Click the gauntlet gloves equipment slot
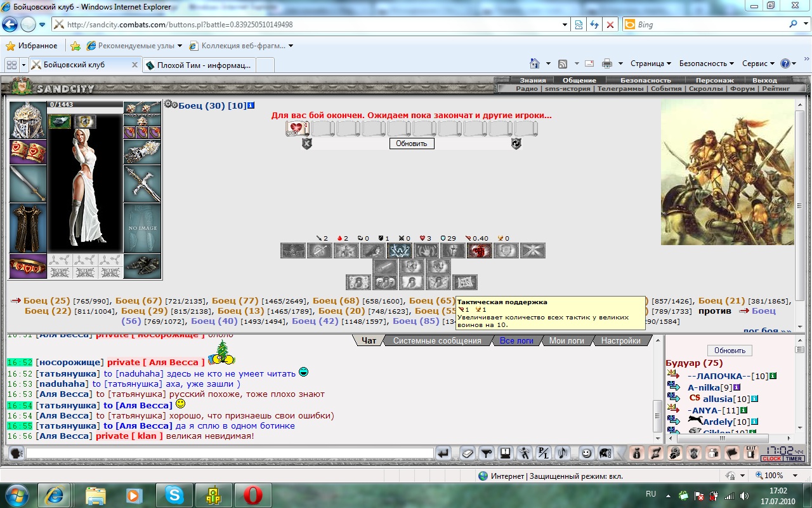Viewport: 812px width, 508px height. pos(142,152)
